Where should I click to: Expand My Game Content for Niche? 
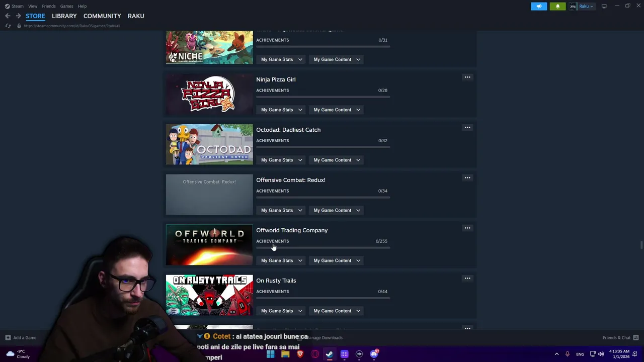point(337,59)
